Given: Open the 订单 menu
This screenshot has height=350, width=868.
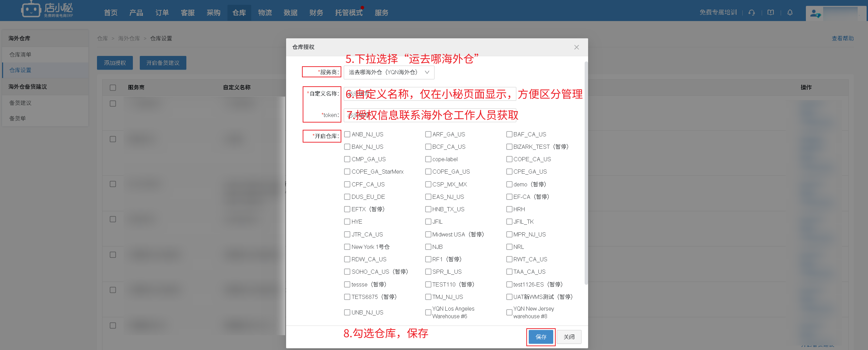Looking at the screenshot, I should pyautogui.click(x=162, y=13).
